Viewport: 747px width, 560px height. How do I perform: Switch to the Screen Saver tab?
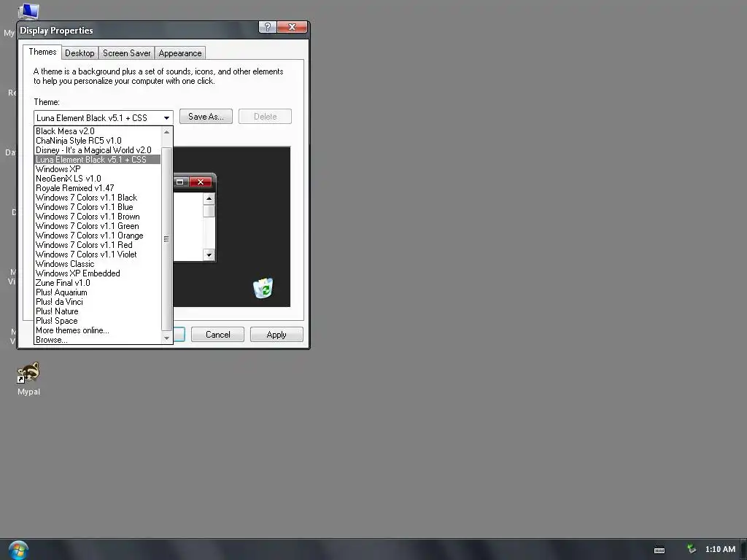click(127, 52)
